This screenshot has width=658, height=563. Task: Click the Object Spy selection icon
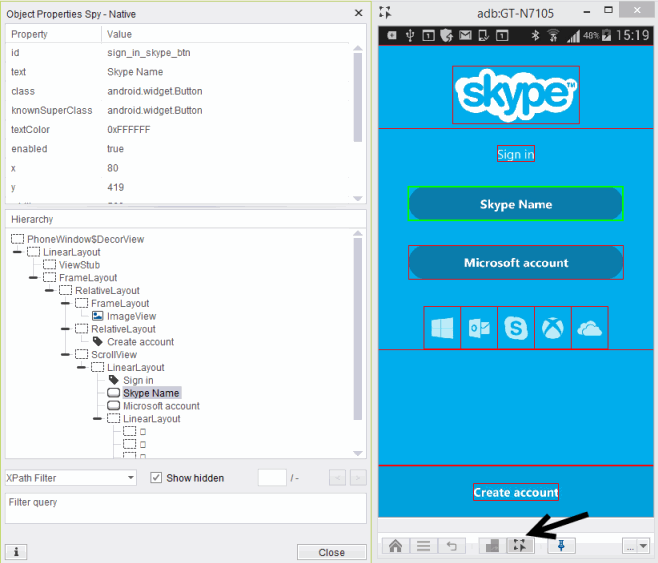click(519, 546)
